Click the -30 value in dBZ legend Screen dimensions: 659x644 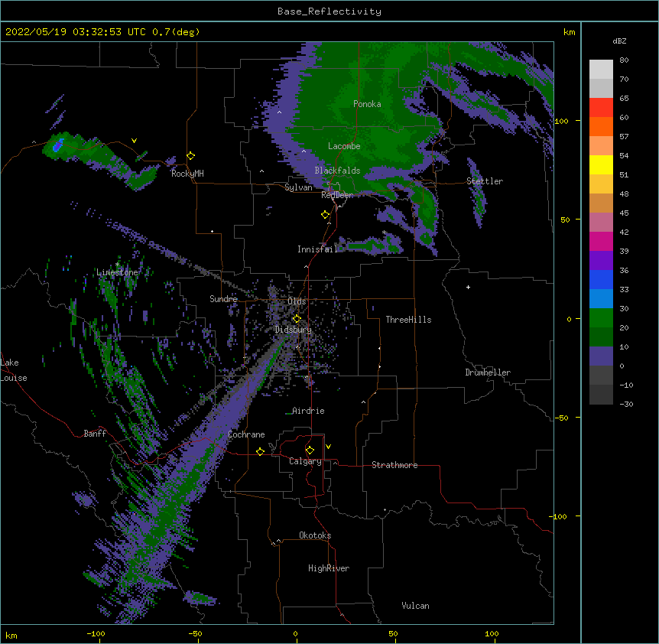click(626, 404)
